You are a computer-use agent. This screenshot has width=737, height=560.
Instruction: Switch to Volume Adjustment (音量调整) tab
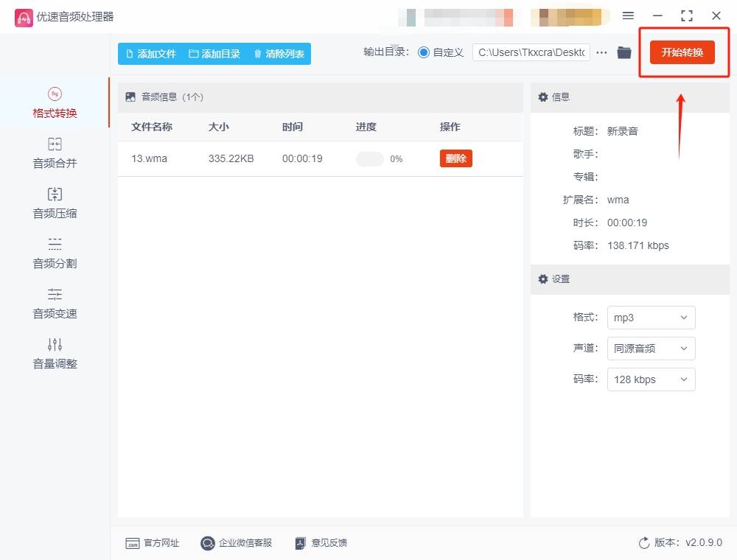55,354
